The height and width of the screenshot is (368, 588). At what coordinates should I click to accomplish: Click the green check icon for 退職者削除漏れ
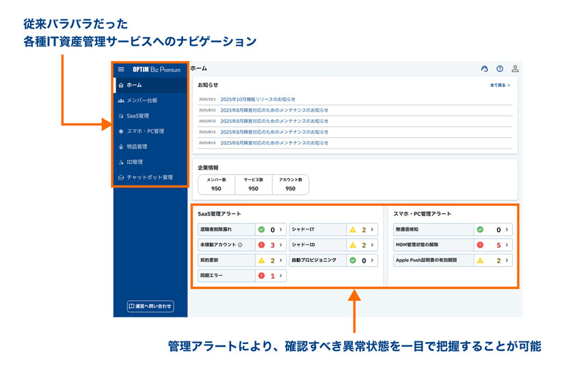[x=261, y=230]
